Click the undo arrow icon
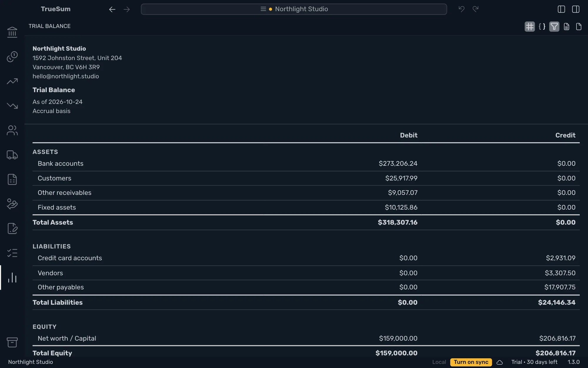Screen dimensions: 588x368 (461, 9)
